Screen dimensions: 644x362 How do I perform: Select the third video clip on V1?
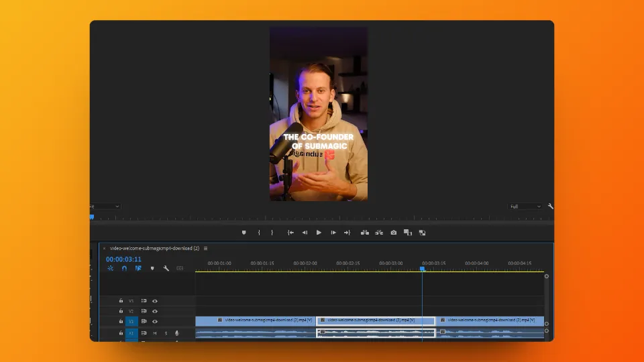tap(490, 320)
